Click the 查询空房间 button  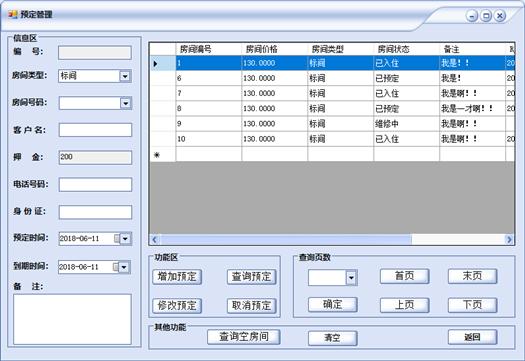[x=244, y=337]
